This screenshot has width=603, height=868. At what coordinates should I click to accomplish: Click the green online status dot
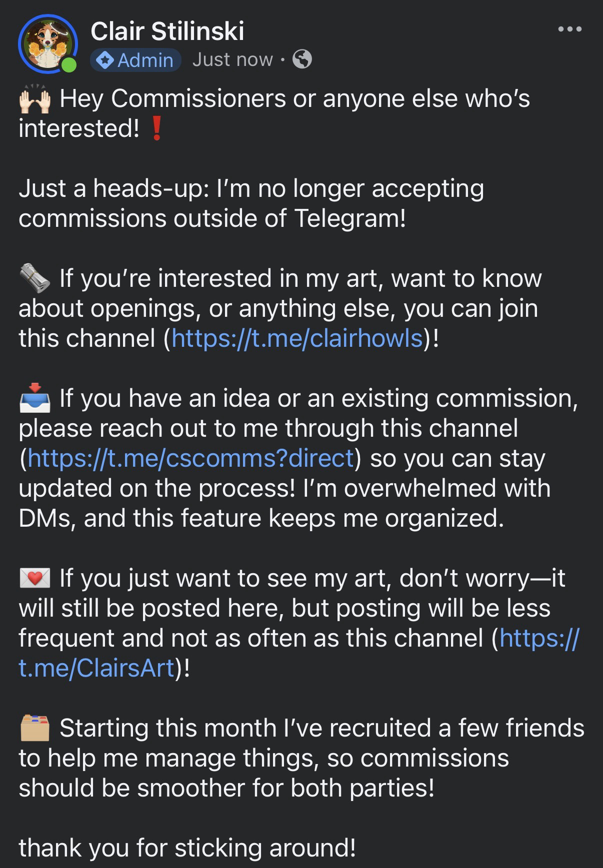click(69, 65)
